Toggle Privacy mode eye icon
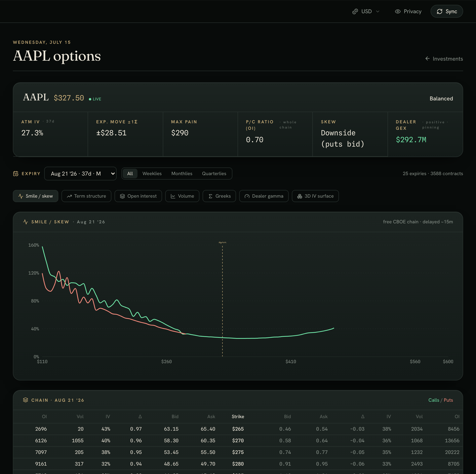Viewport: 476px width, 474px height. pos(398,11)
